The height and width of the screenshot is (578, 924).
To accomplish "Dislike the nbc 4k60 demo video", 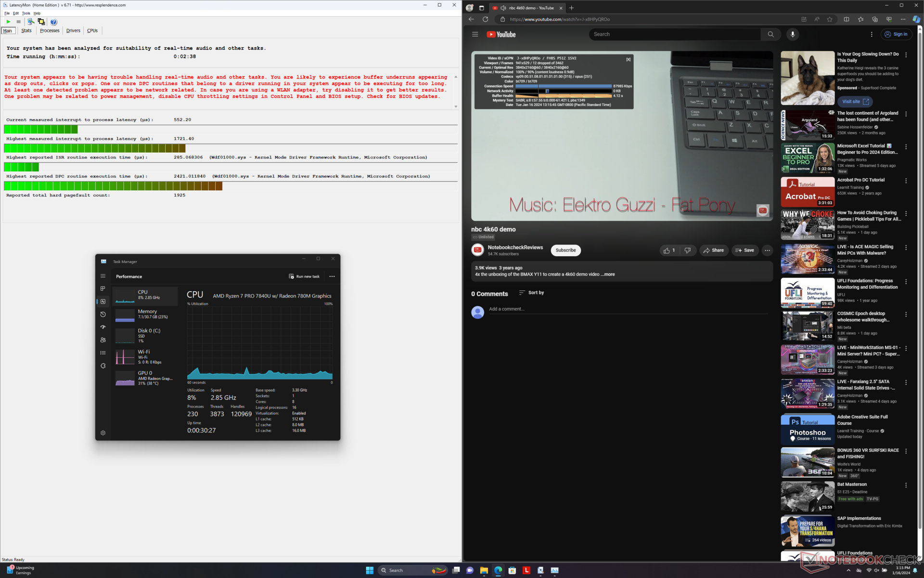I will [688, 250].
